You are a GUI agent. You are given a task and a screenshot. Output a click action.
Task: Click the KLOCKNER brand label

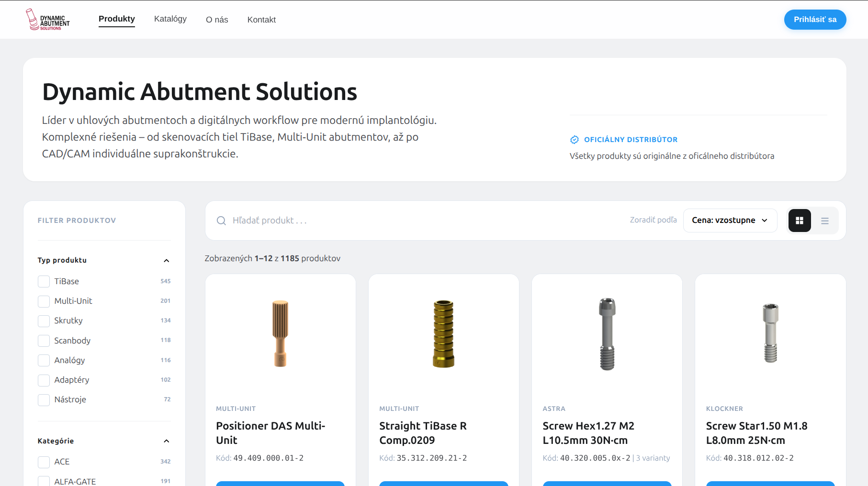pyautogui.click(x=724, y=409)
